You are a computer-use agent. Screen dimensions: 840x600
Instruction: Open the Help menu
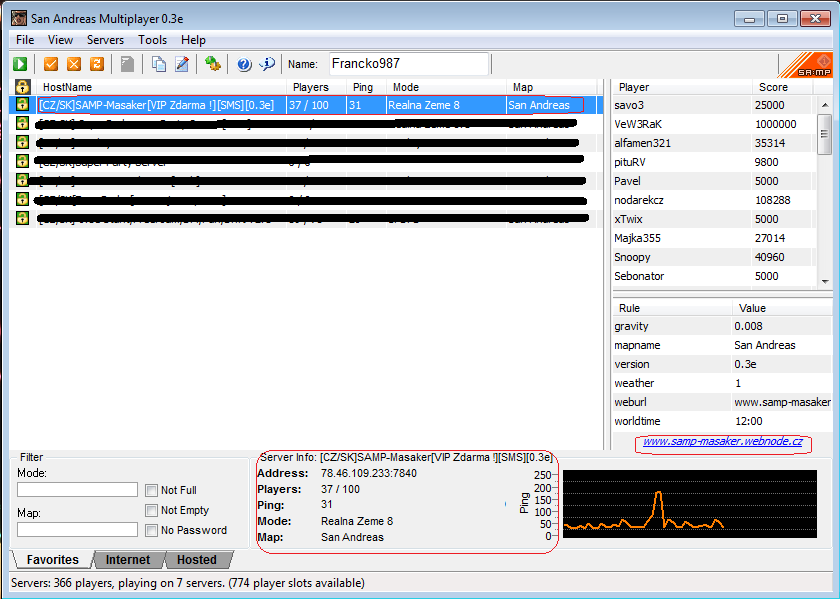tap(193, 40)
